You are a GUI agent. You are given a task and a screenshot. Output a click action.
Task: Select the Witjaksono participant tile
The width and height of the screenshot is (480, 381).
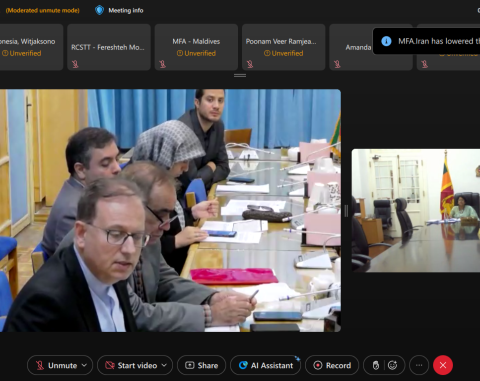click(x=31, y=47)
